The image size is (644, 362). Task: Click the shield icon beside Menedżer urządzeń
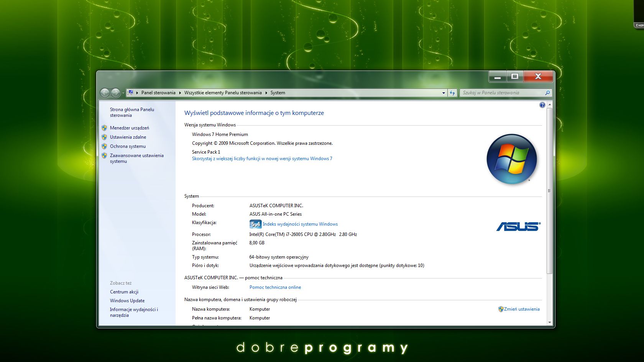[x=104, y=128]
